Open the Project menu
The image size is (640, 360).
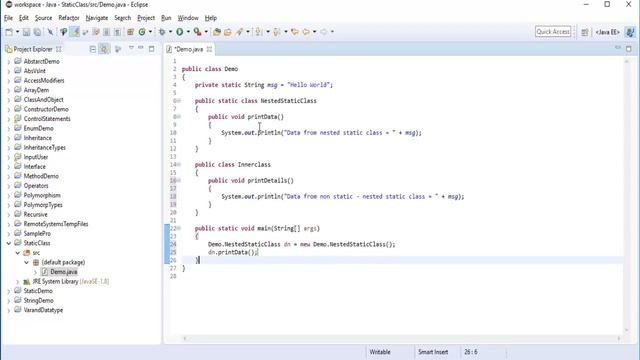tap(146, 18)
